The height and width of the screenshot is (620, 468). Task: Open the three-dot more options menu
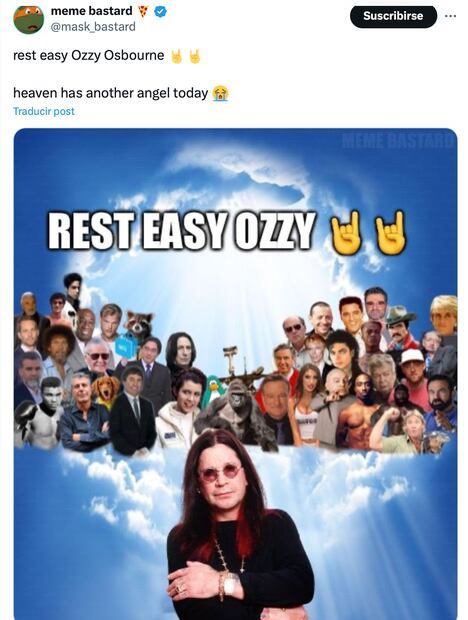450,16
